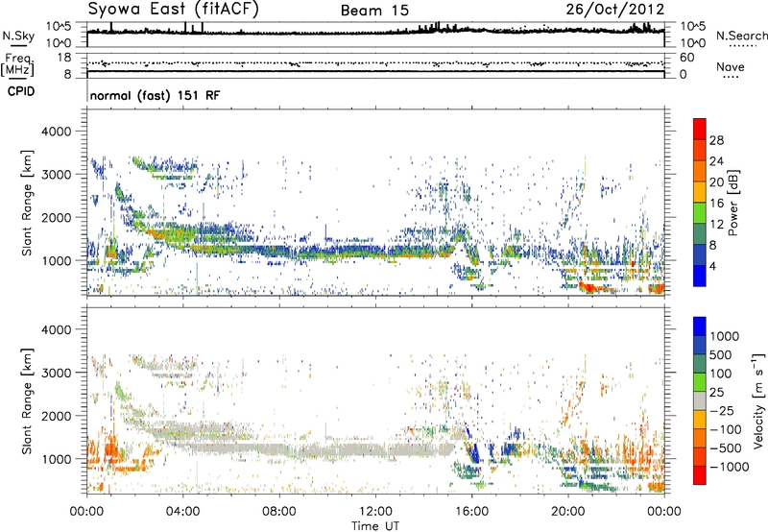Click the gray segment of the velocity colorbar
Image resolution: width=768 pixels, height=532 pixels.
(700, 400)
